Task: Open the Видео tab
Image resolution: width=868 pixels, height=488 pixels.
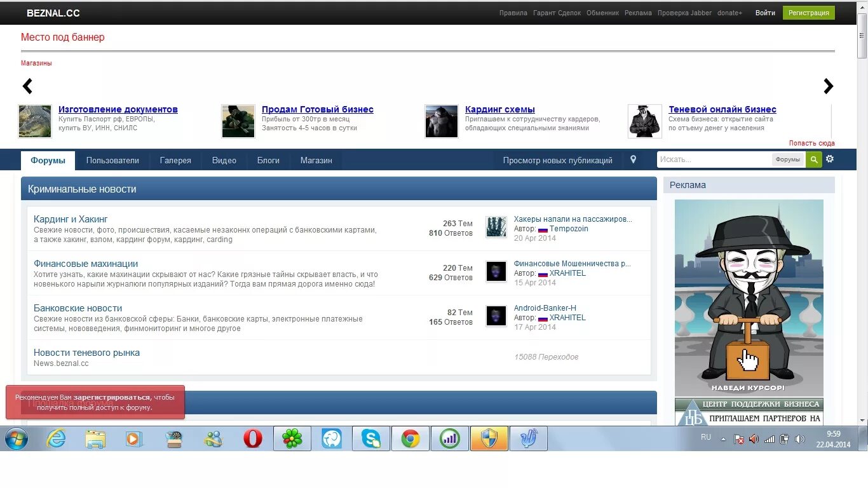Action: point(224,160)
